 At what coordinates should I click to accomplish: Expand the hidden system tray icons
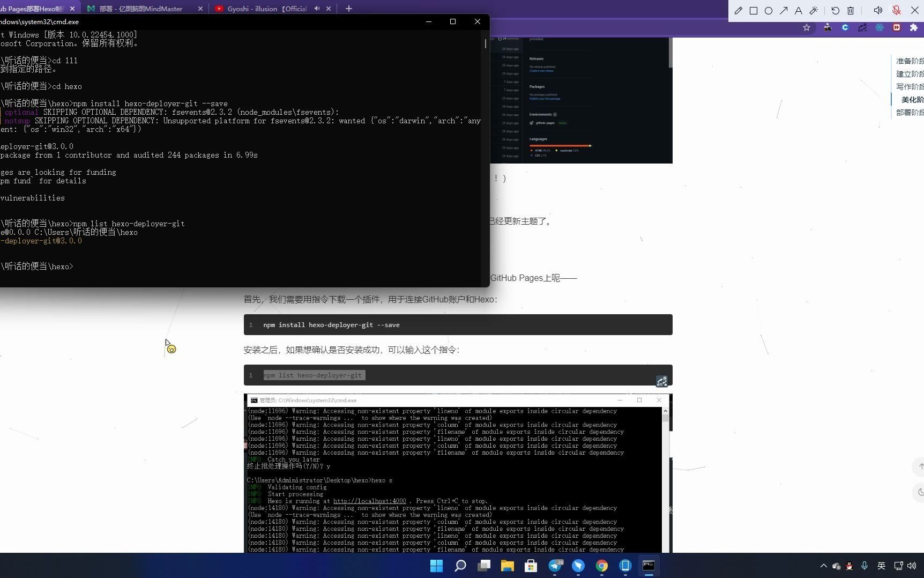824,566
